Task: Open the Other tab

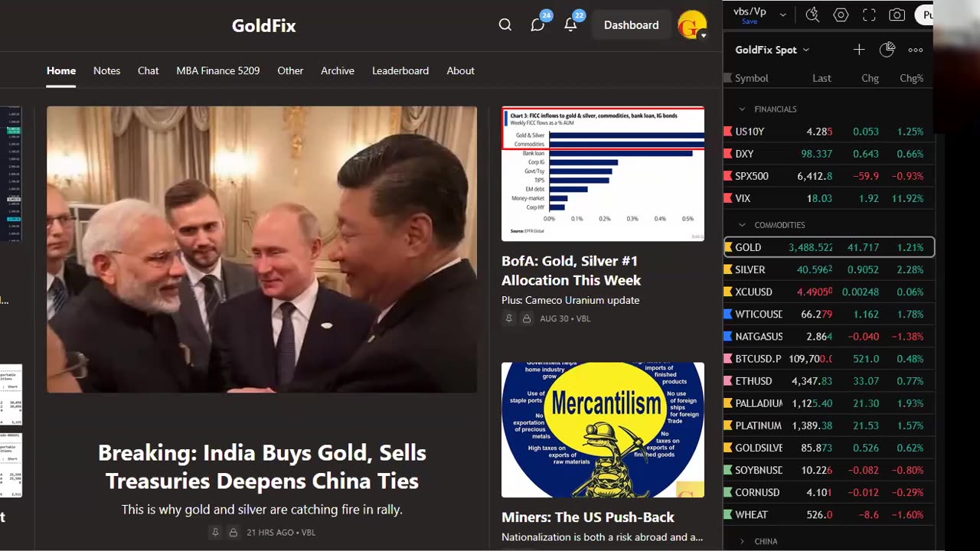Action: (290, 70)
